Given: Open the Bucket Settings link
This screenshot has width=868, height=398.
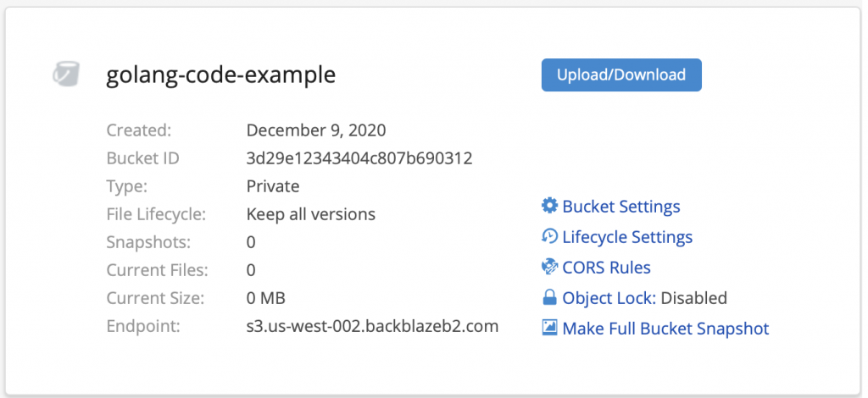Looking at the screenshot, I should tap(621, 206).
